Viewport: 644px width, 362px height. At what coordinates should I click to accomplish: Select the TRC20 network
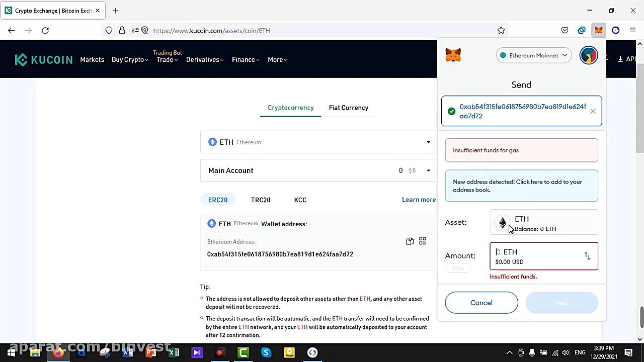click(261, 200)
